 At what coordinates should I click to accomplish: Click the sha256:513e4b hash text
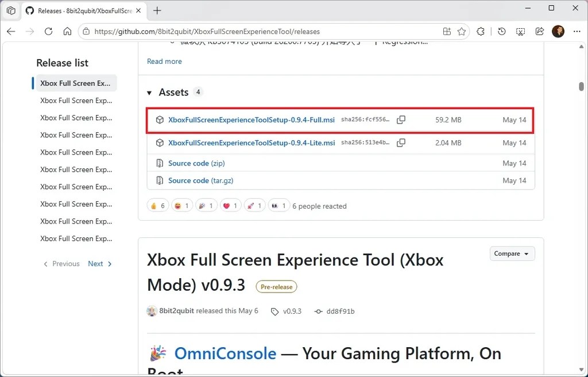[365, 143]
